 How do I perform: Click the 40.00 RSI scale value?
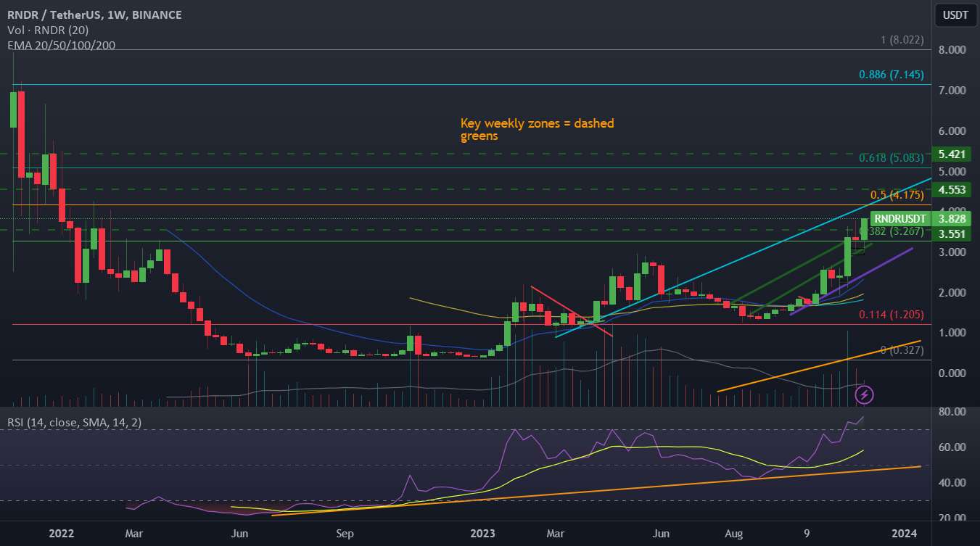951,482
